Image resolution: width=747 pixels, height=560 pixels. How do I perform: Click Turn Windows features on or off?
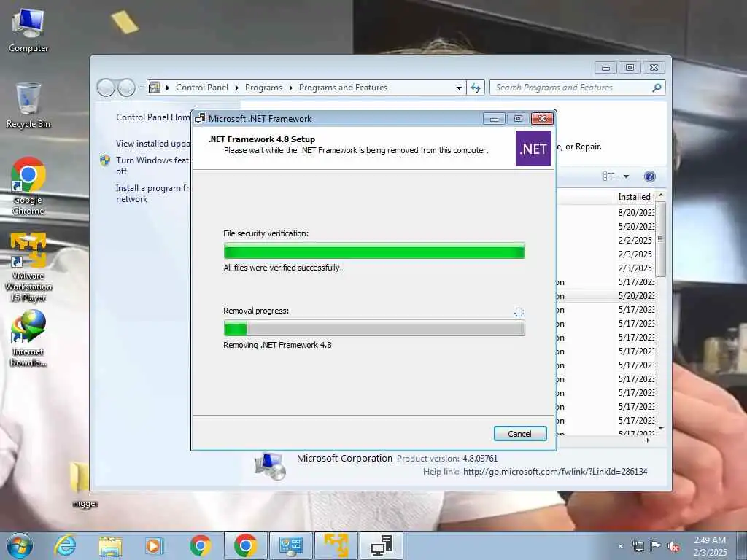pos(153,166)
